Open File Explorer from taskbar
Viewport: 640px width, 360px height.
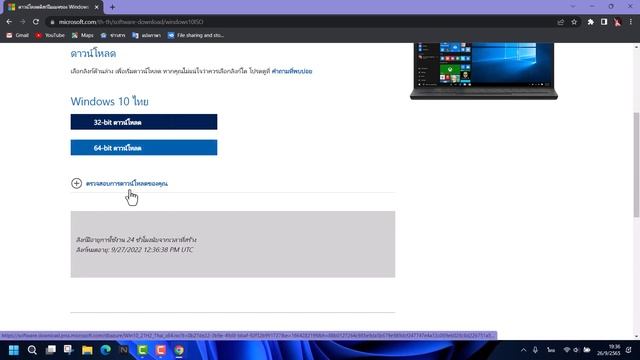pos(87,350)
